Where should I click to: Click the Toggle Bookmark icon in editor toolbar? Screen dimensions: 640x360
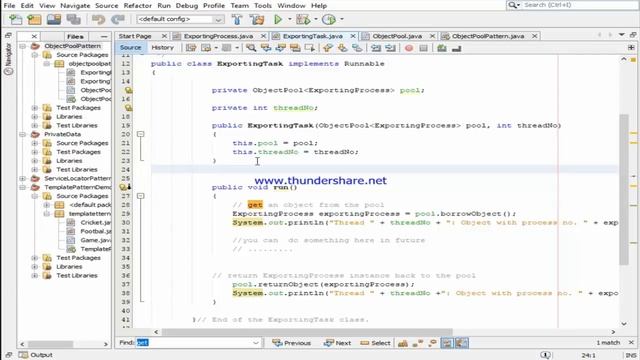357,48
